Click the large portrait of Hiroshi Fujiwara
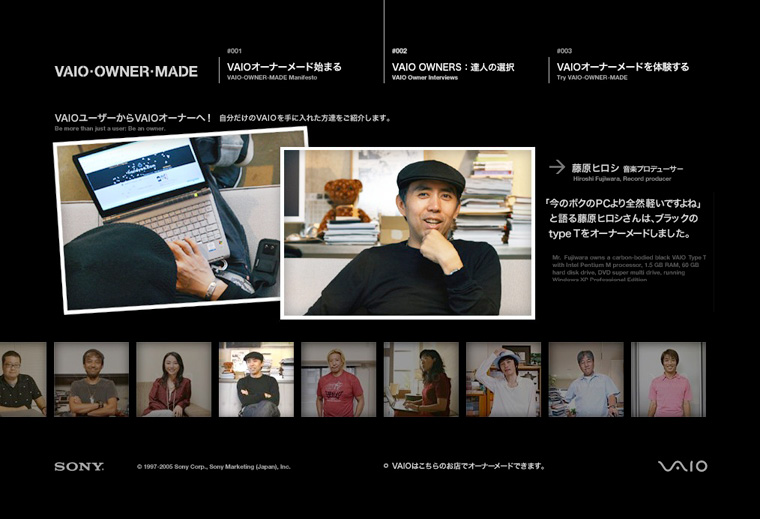Viewport: 760px width, 519px height. click(x=407, y=233)
